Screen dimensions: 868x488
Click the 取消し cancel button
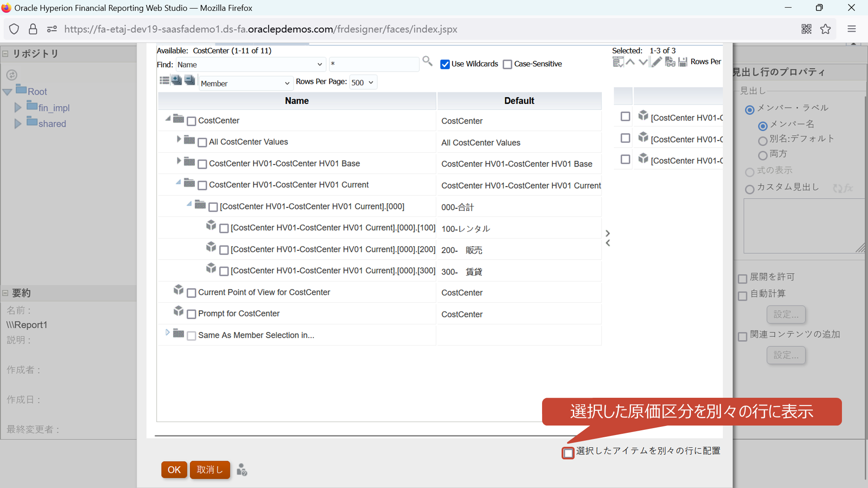tap(210, 470)
